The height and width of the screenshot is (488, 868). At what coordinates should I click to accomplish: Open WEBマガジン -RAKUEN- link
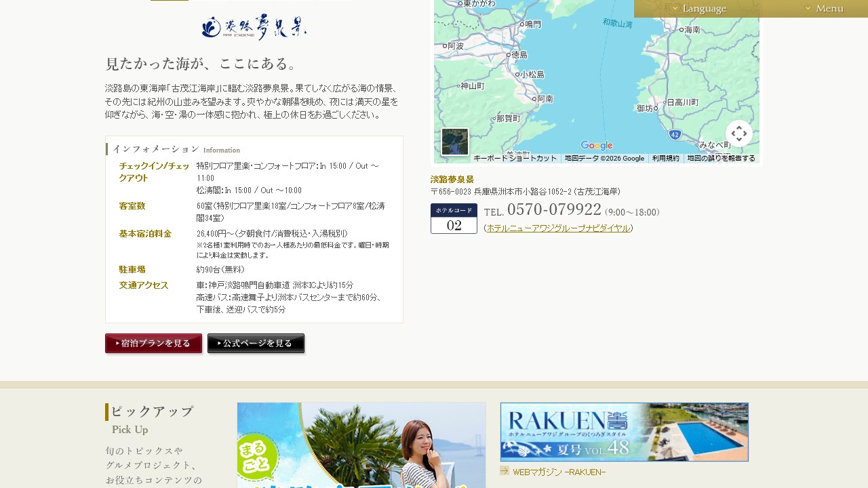tap(559, 472)
